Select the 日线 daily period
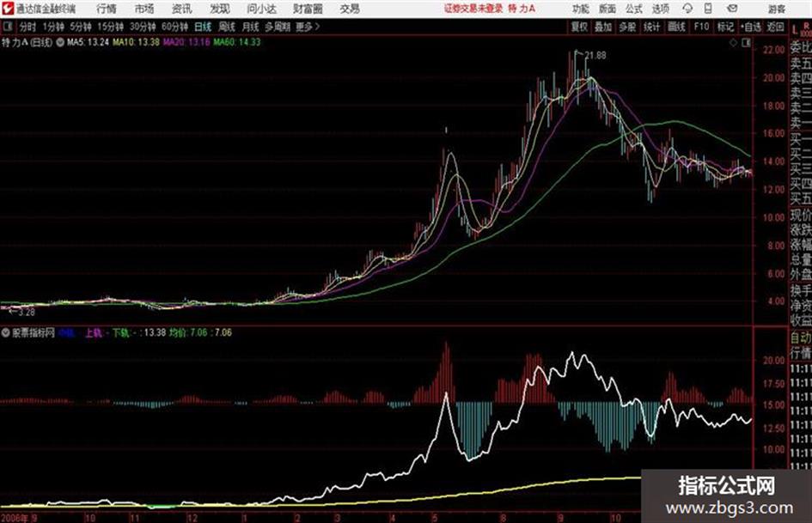This screenshot has width=812, height=523. click(x=203, y=27)
